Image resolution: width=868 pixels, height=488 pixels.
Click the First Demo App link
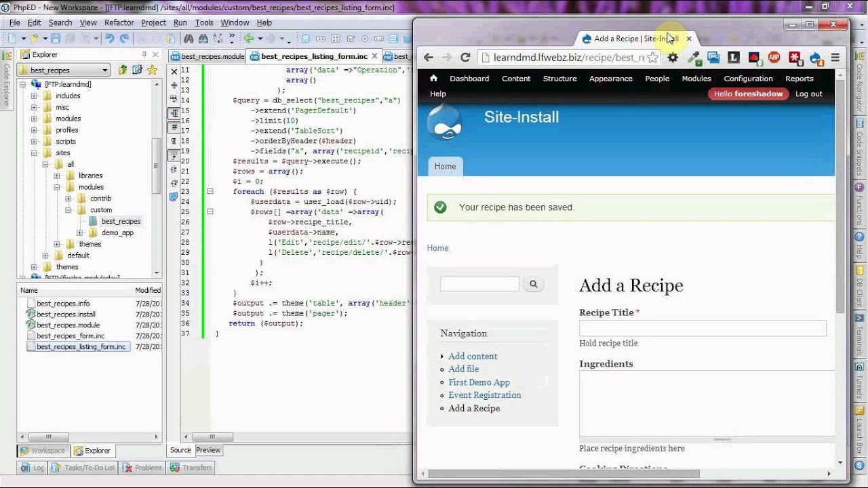[479, 382]
